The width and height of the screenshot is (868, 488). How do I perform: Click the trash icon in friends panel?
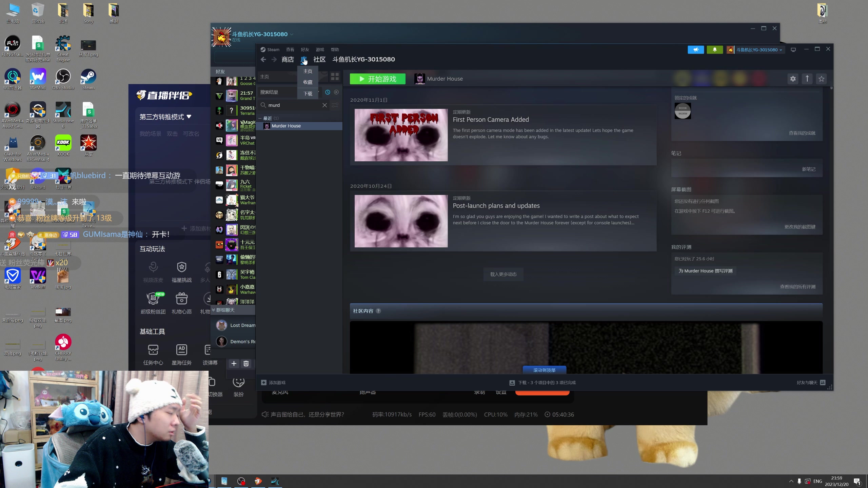pyautogui.click(x=246, y=364)
